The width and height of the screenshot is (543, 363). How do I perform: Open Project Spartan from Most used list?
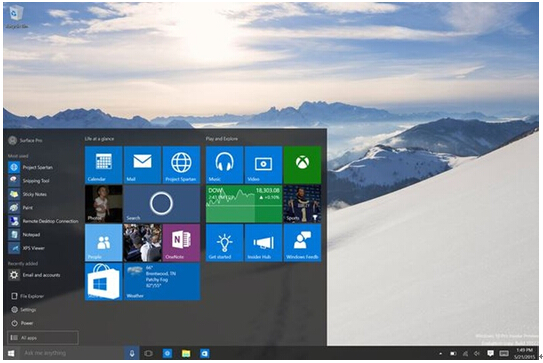click(31, 167)
